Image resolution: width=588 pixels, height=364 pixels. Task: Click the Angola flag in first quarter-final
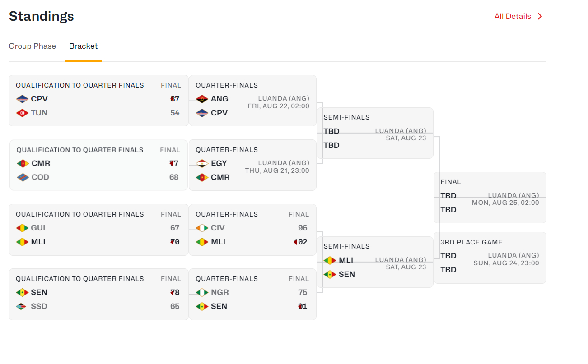[202, 99]
